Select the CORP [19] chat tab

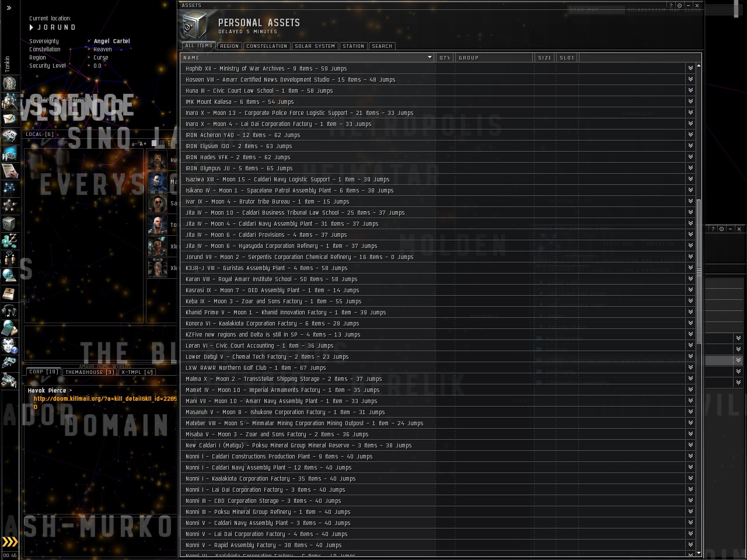pyautogui.click(x=44, y=372)
